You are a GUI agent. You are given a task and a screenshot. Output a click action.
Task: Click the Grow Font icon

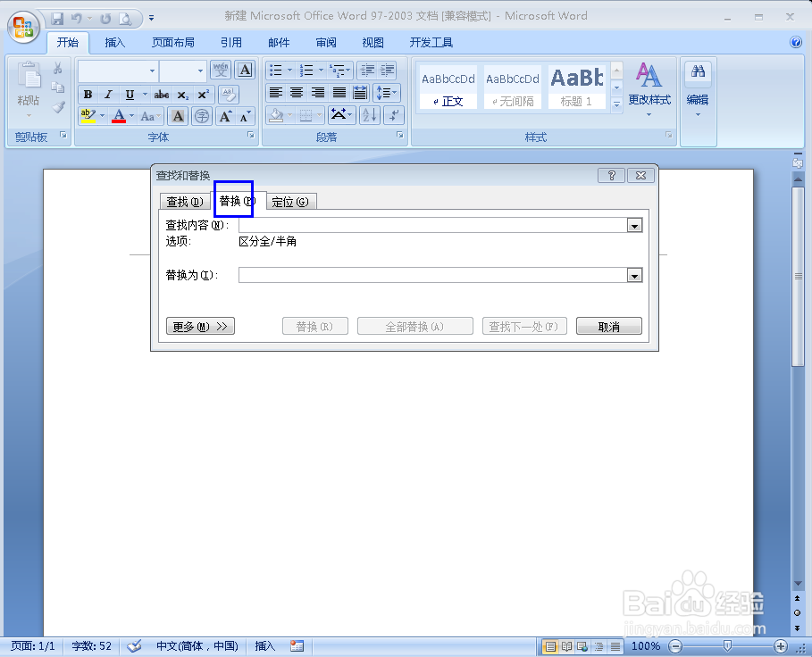225,115
